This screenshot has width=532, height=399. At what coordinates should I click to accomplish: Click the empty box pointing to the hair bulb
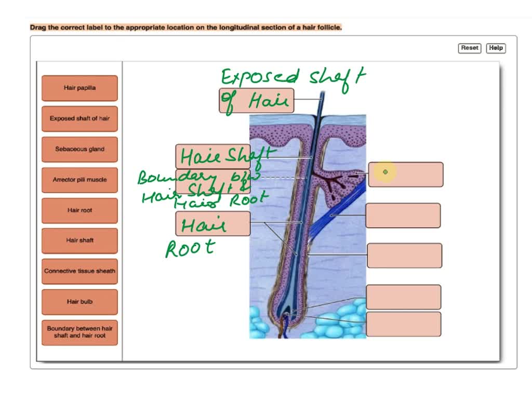click(x=404, y=296)
